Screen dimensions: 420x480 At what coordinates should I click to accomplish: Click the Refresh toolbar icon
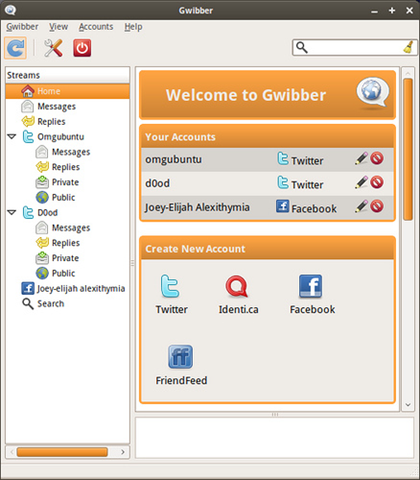(x=15, y=48)
